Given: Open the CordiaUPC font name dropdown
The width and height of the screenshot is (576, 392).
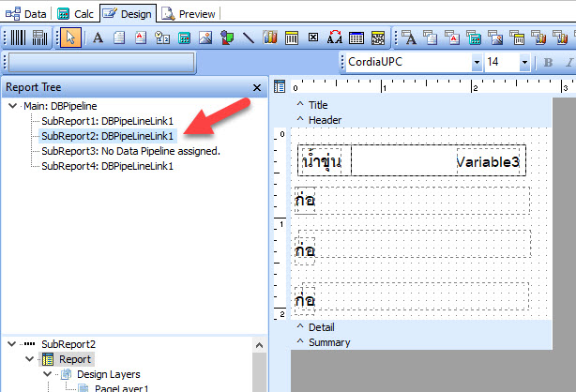Looking at the screenshot, I should point(477,63).
